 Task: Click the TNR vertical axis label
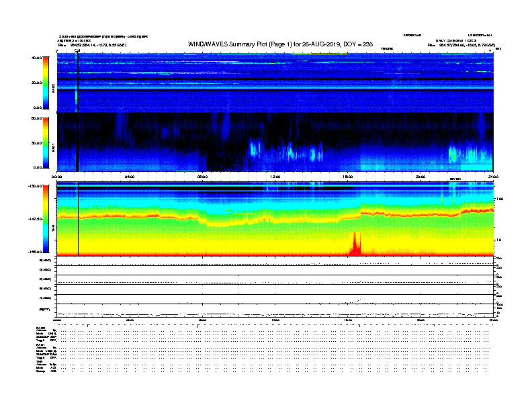pos(53,228)
